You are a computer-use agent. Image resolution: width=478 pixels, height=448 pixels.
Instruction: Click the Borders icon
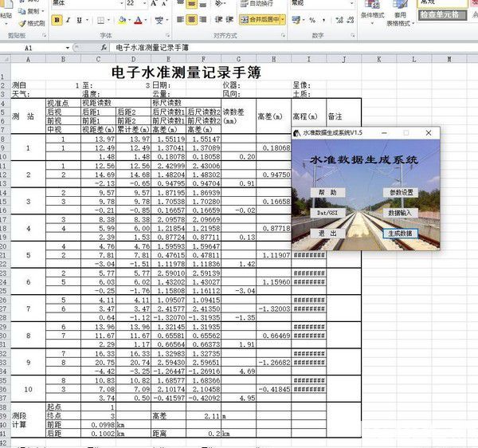coord(100,20)
